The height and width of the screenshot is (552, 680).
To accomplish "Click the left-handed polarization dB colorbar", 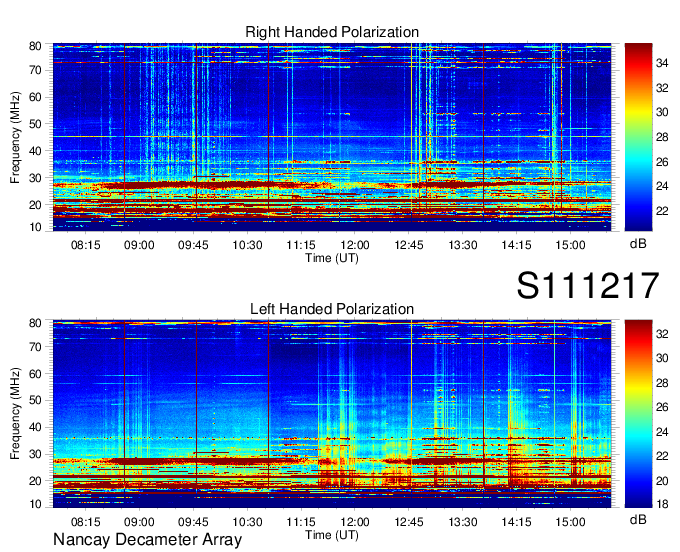I will 638,414.
